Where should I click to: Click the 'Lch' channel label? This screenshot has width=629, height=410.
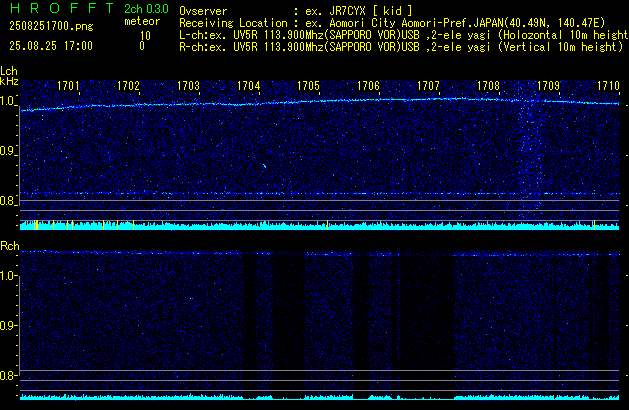(x=9, y=71)
